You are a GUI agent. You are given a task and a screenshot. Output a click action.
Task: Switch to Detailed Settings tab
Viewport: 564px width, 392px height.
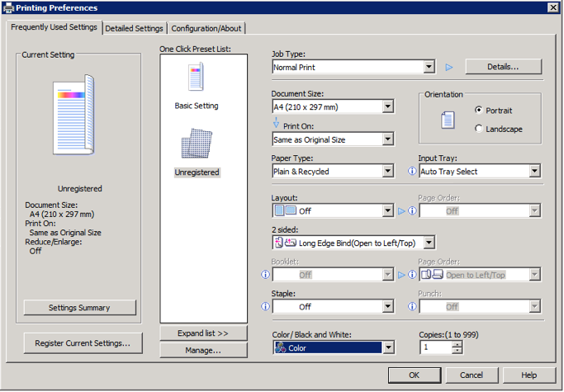pos(134,28)
